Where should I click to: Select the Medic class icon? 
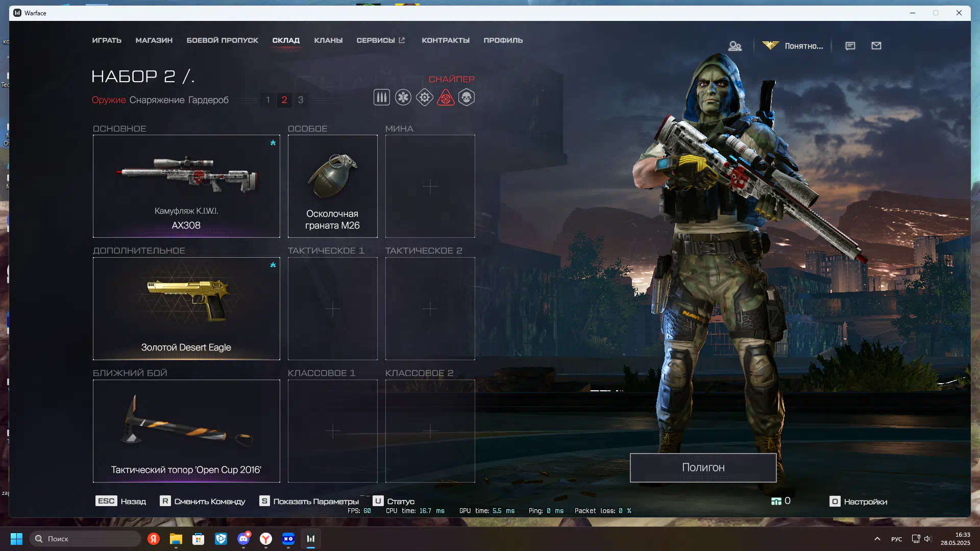pyautogui.click(x=403, y=97)
